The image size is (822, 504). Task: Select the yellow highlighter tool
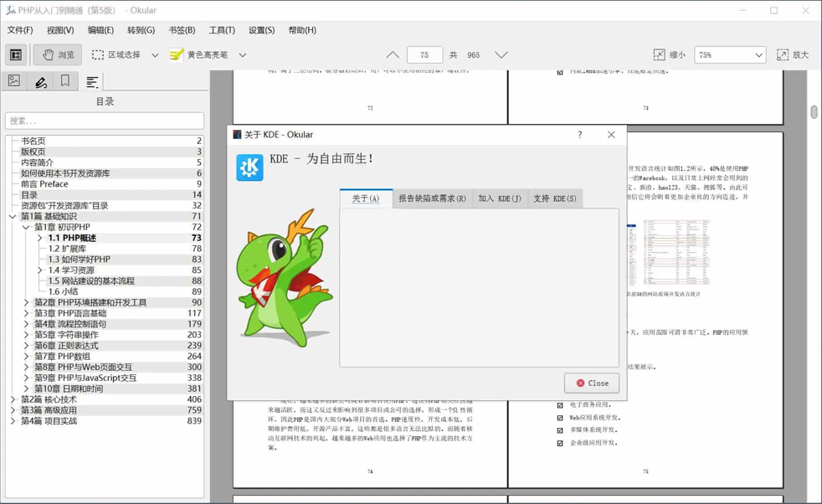coord(199,55)
